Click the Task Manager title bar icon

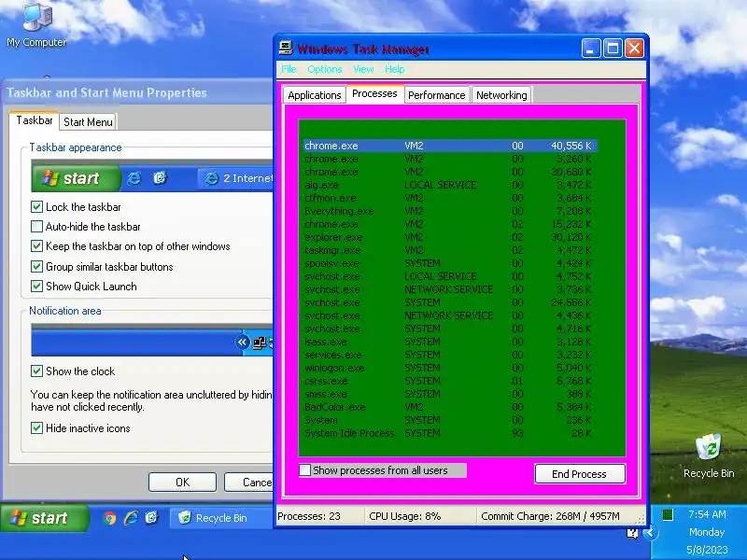pos(286,49)
